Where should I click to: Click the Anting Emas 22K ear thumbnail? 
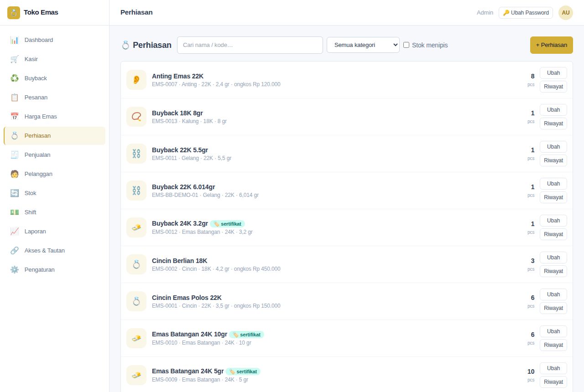tap(136, 80)
